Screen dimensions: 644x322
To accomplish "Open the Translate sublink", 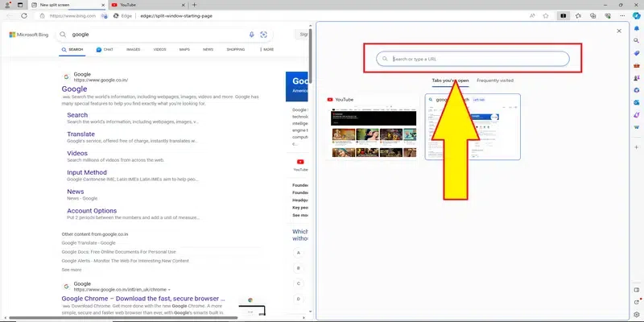I will tap(81, 134).
